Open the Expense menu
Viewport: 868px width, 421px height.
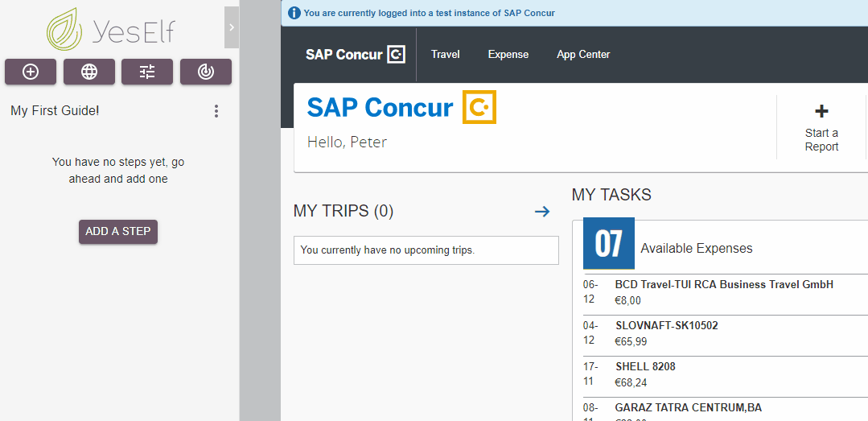pyautogui.click(x=508, y=54)
